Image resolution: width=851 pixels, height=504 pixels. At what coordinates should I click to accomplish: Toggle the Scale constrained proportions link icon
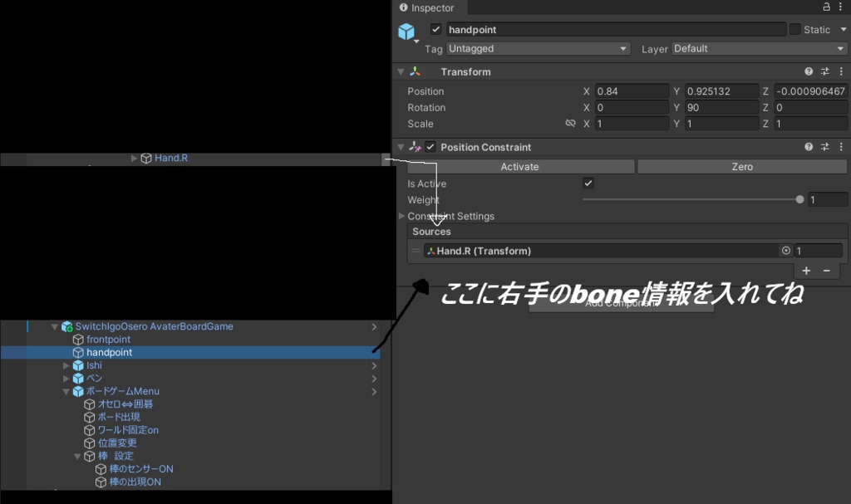coord(570,123)
